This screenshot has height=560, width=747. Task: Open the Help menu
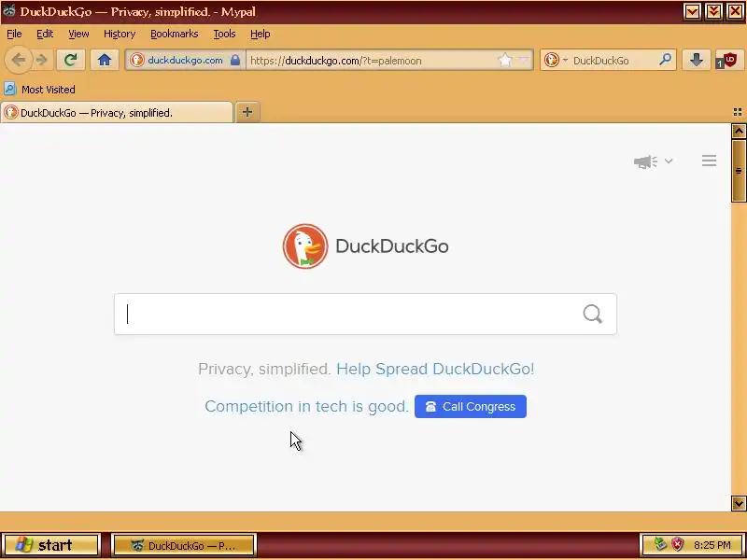[261, 34]
